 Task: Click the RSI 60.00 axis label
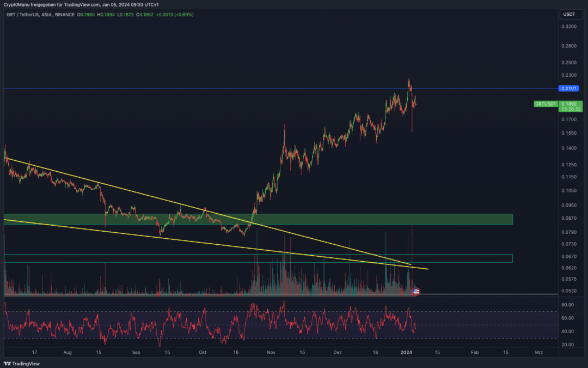567,318
